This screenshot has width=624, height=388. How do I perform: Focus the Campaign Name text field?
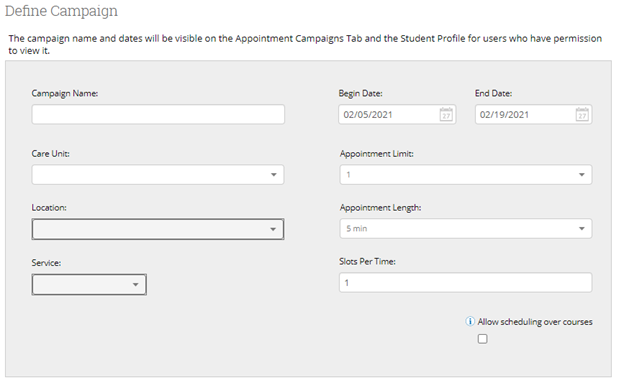pyautogui.click(x=158, y=115)
